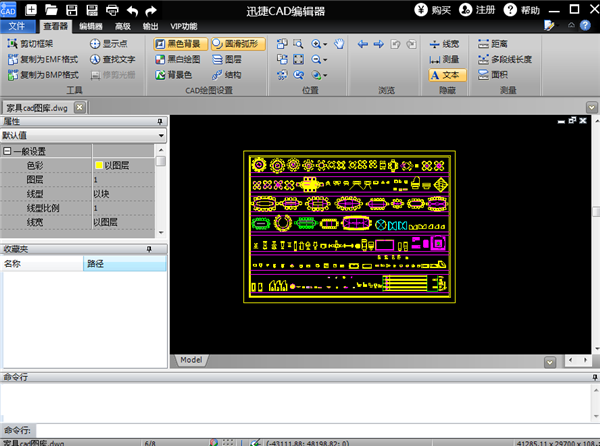Switch to the 编辑器 ribbon tab

pos(89,26)
